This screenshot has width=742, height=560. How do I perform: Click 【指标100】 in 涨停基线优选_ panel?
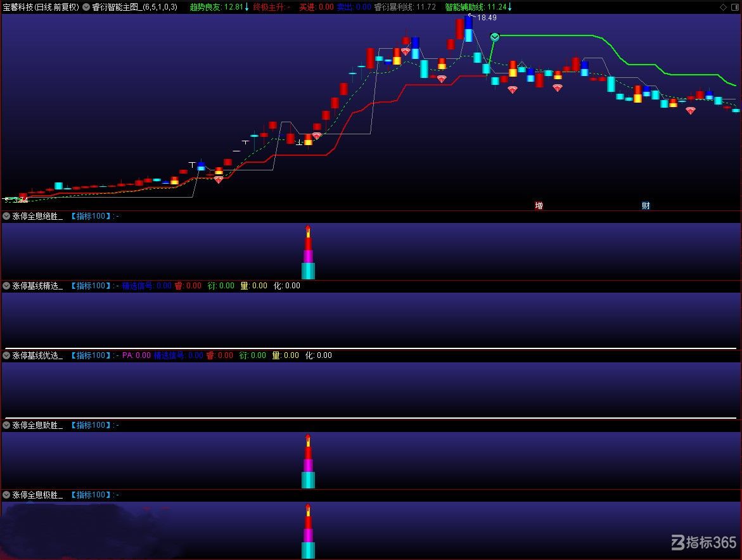pos(91,355)
